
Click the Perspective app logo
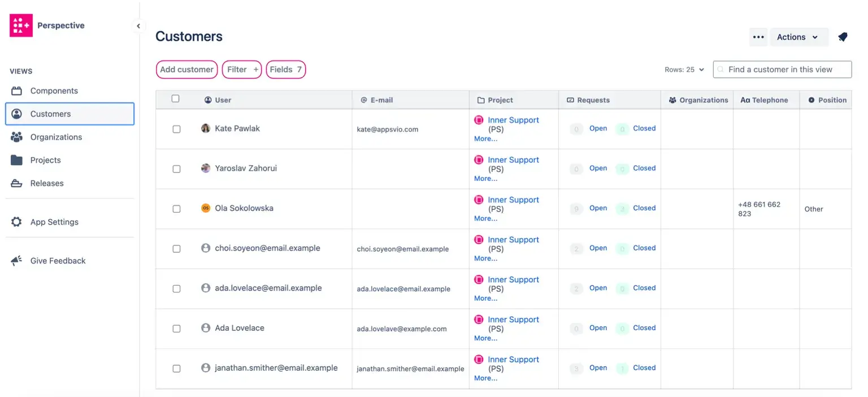click(20, 25)
